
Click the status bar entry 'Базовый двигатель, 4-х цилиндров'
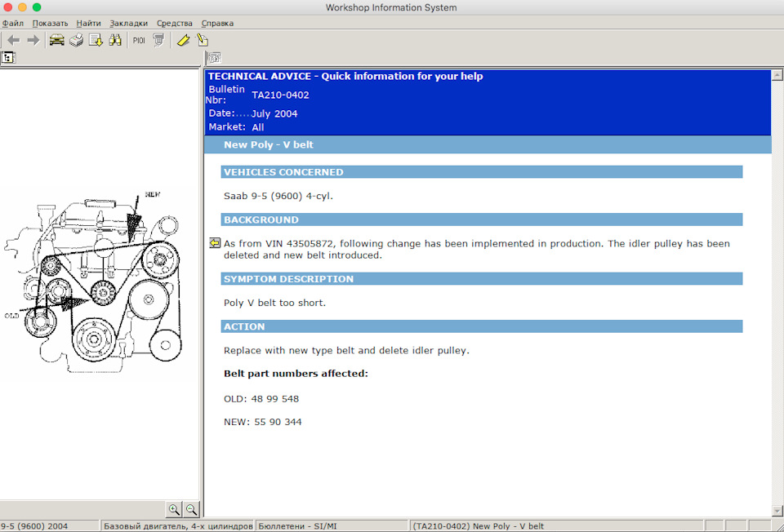(178, 526)
